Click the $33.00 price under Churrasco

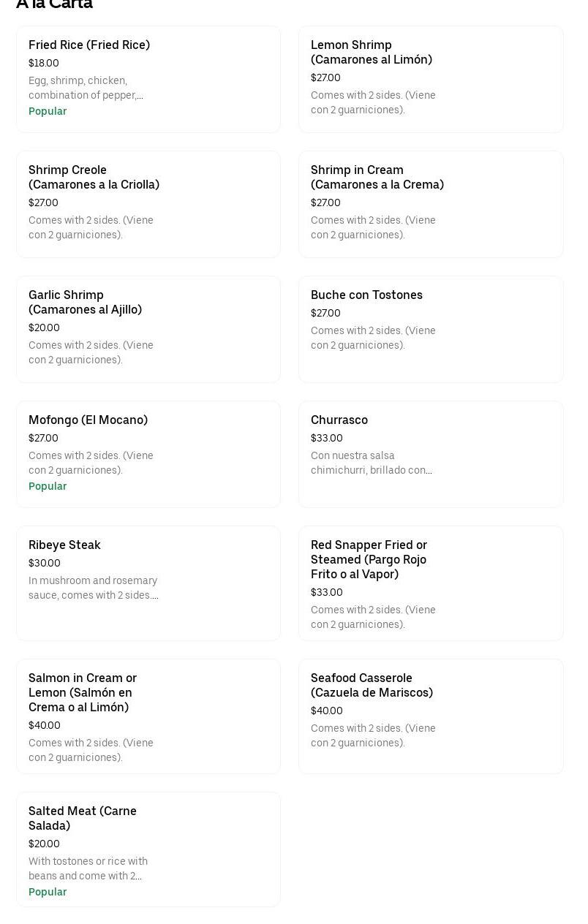(326, 439)
